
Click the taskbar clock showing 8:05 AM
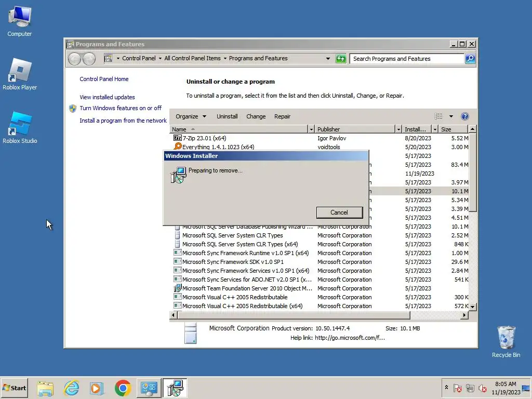pos(506,388)
